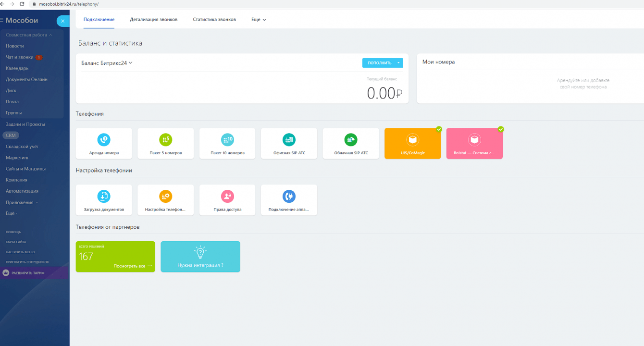The image size is (644, 346).
Task: Click the Roistat box icon
Action: click(474, 139)
